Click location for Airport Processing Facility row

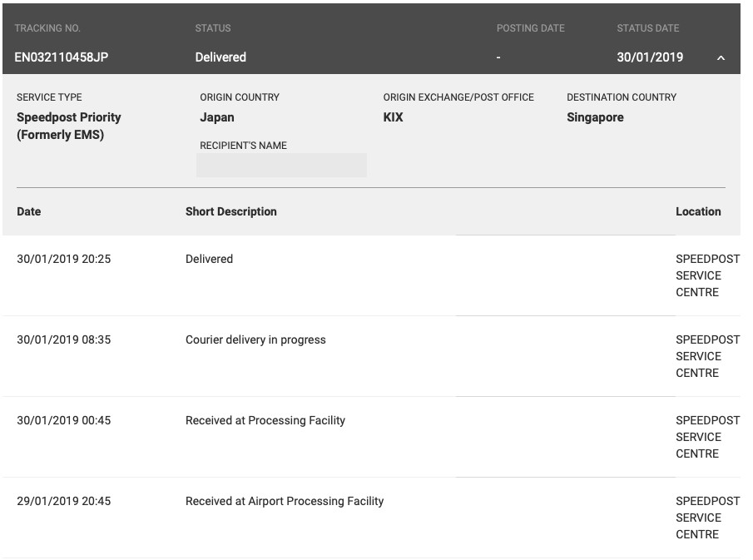(707, 518)
